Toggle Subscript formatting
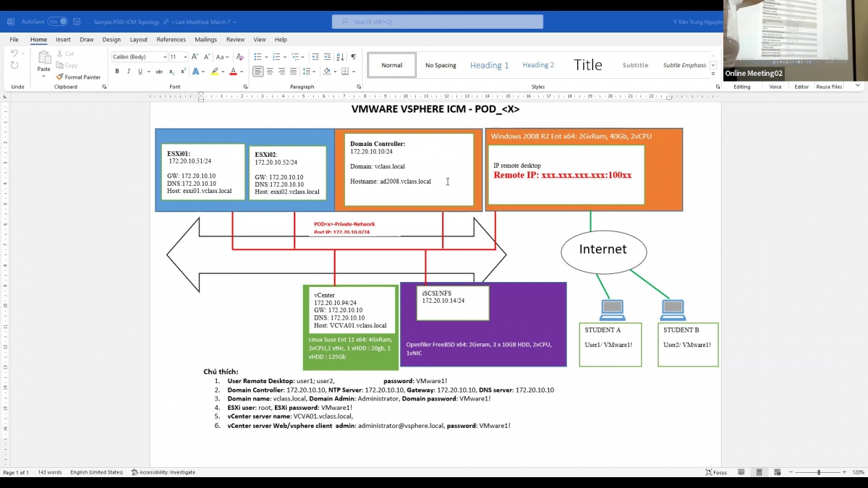Viewport: 868px width, 488px height. [172, 72]
